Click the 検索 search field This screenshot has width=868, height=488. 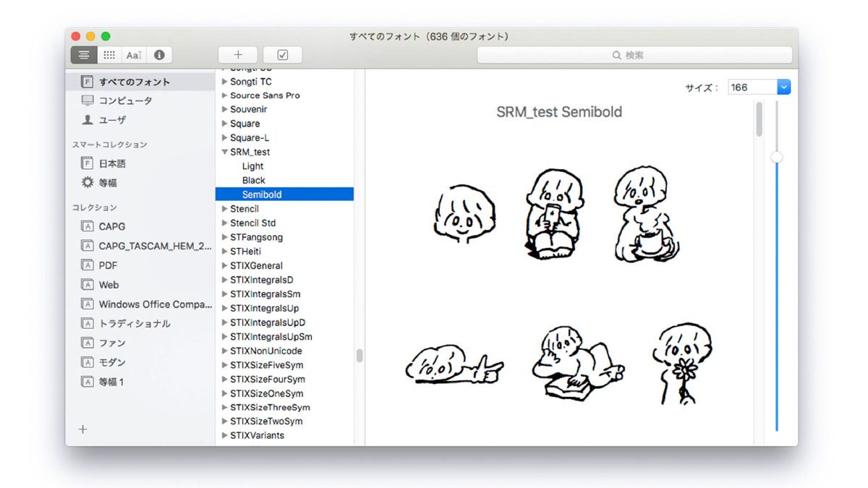coord(634,55)
